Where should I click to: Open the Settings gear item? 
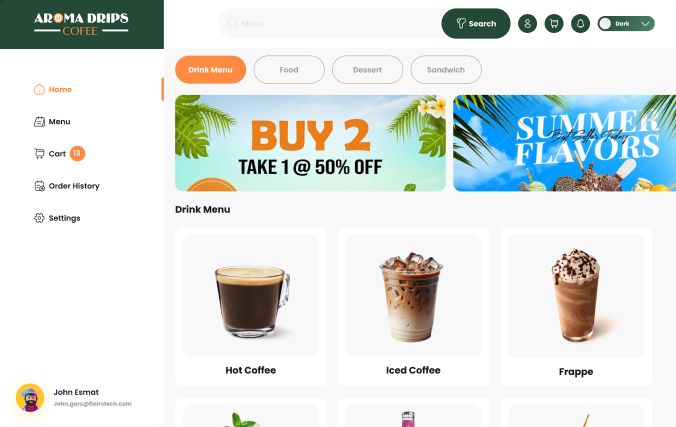point(57,218)
